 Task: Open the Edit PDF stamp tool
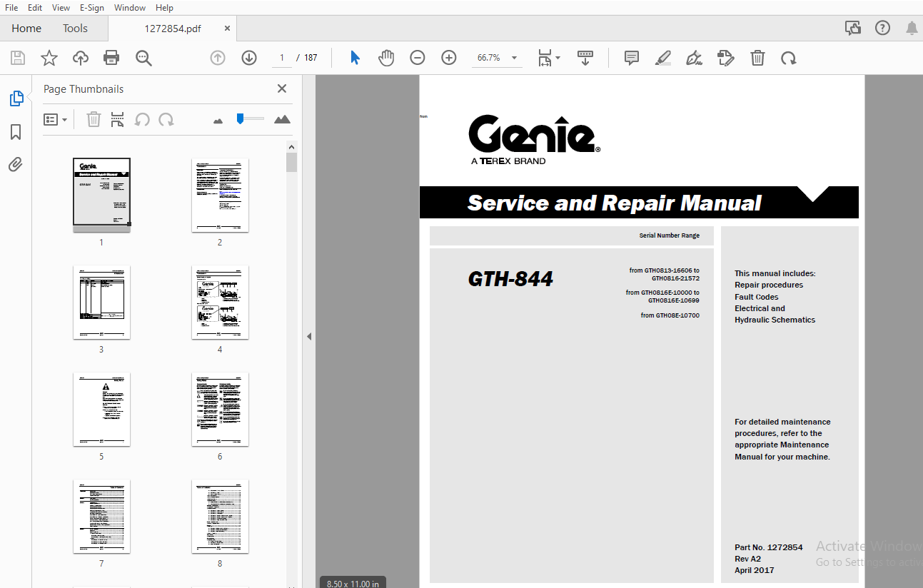coord(726,58)
